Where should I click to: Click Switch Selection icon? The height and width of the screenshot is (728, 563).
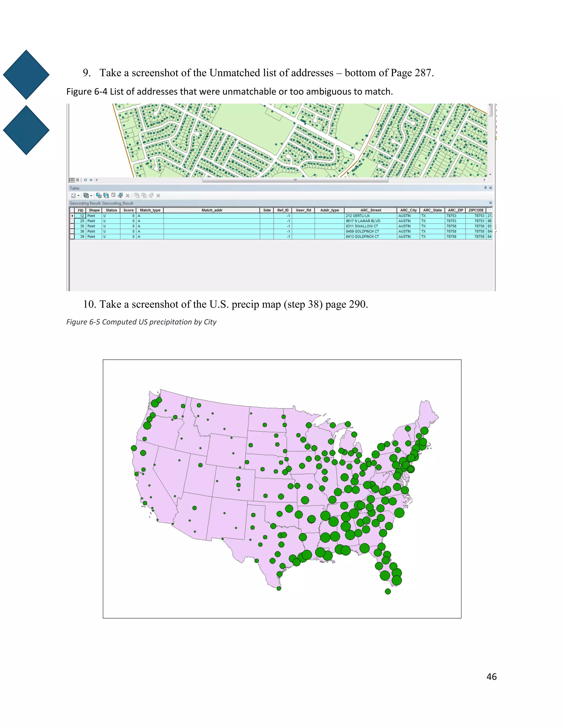click(106, 196)
